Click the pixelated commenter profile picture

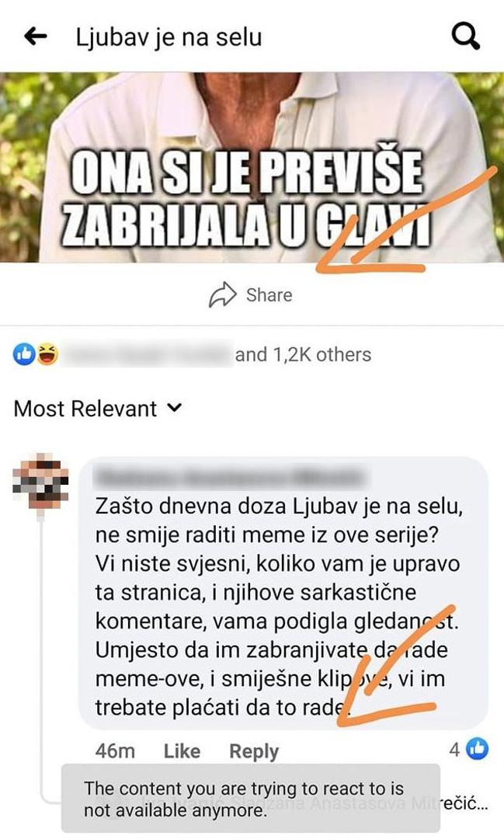(40, 482)
